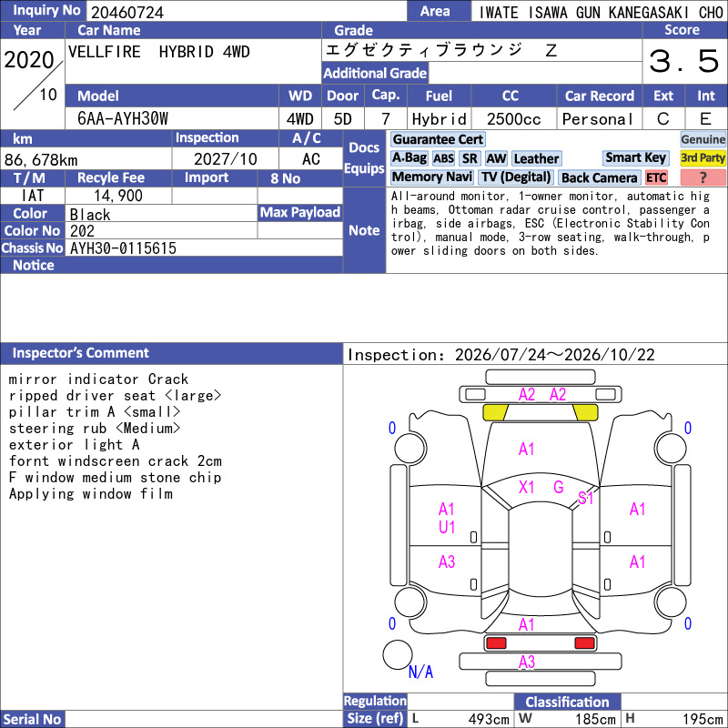The width and height of the screenshot is (728, 728).
Task: Click the auction score 3.5
Action: click(x=683, y=61)
